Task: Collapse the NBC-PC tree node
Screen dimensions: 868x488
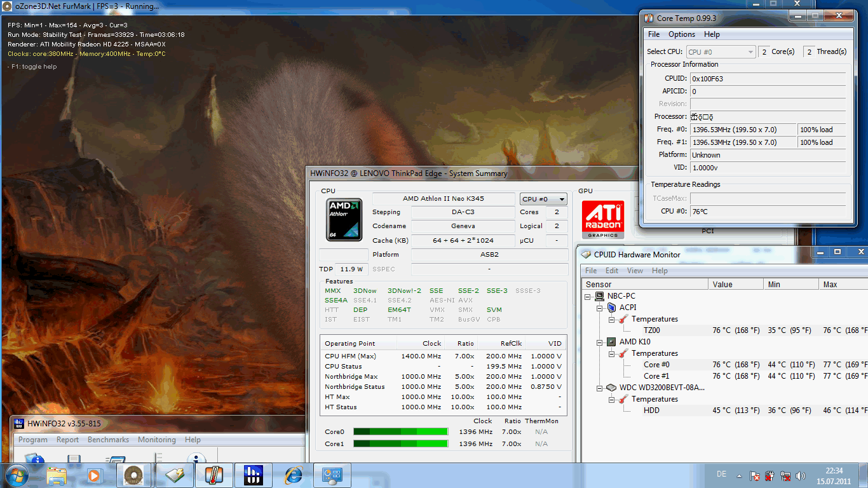Action: tap(587, 296)
